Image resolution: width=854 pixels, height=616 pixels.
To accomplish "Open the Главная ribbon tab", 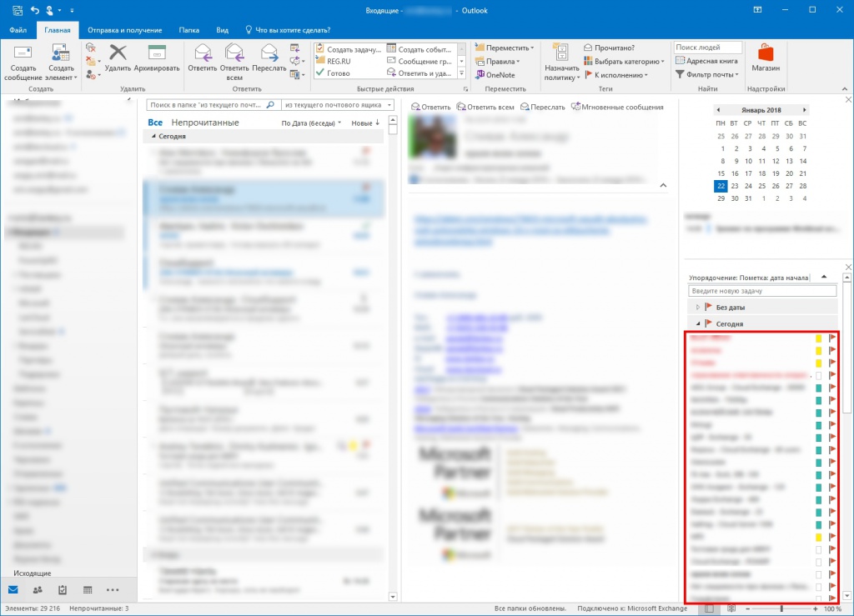I will pos(58,29).
